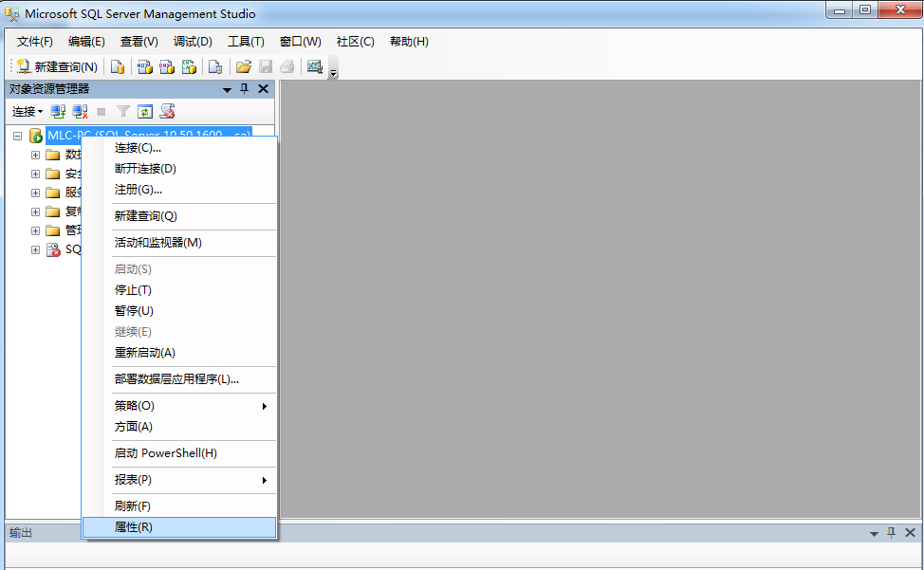Open the 策略(O) submenu

point(179,406)
